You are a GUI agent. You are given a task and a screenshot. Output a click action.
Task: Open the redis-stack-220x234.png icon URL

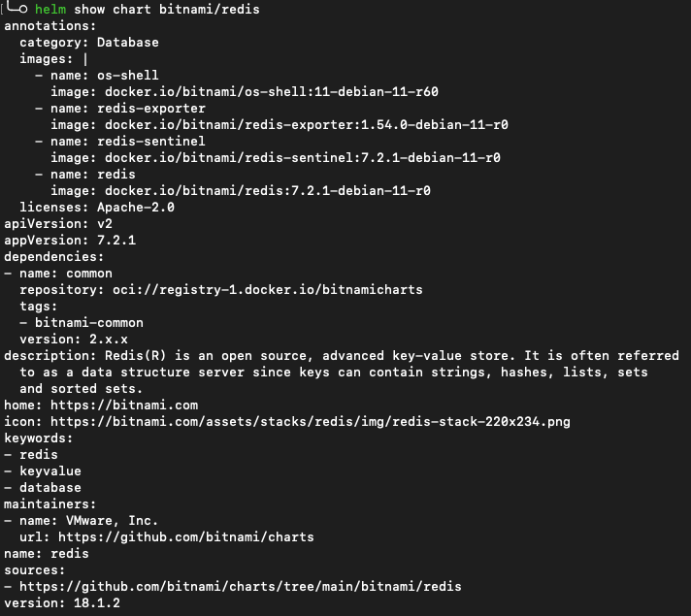(x=310, y=422)
